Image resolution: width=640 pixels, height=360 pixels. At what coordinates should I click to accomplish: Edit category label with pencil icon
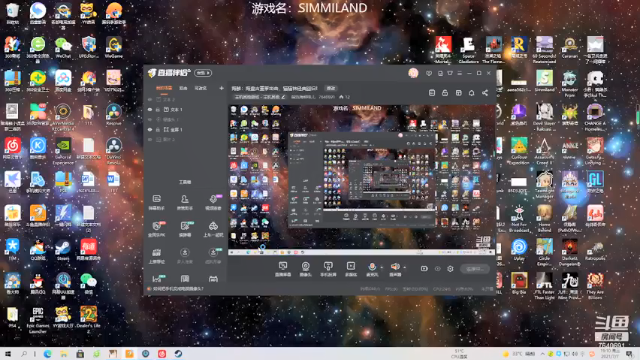point(260,97)
